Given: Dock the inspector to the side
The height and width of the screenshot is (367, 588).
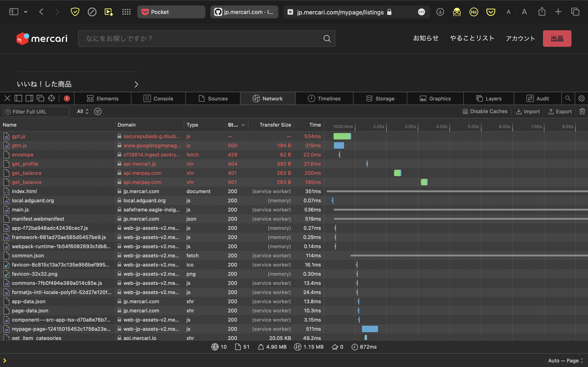Looking at the screenshot, I should (29, 98).
